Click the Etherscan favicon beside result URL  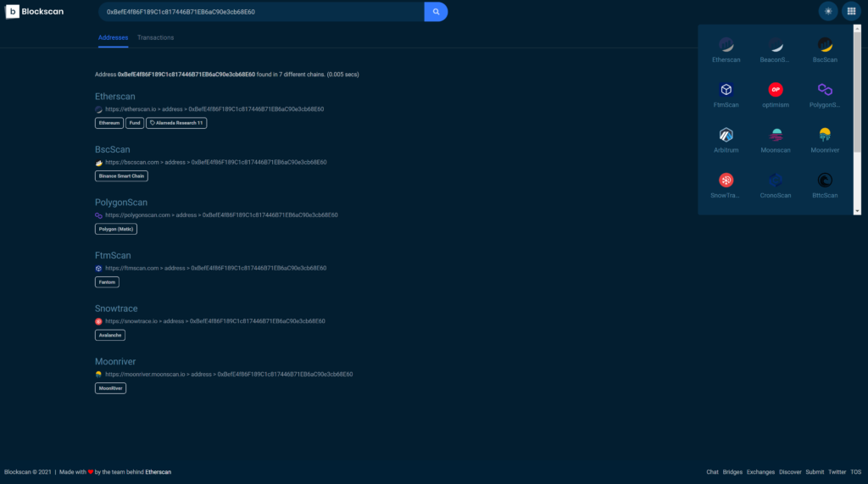click(98, 109)
